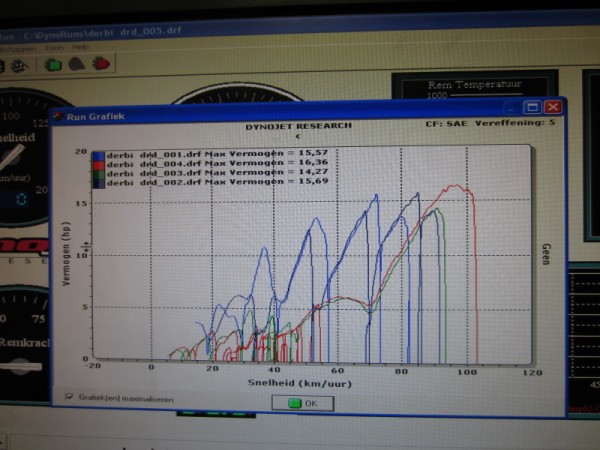Toggle the 'Grafiek(en) maximaliseren' checkbox
The height and width of the screenshot is (450, 600).
pyautogui.click(x=69, y=396)
